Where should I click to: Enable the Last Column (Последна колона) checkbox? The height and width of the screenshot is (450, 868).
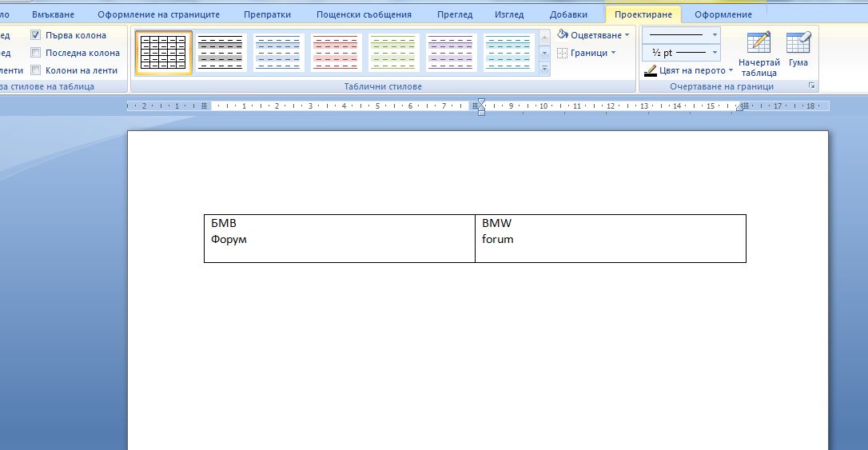click(35, 53)
